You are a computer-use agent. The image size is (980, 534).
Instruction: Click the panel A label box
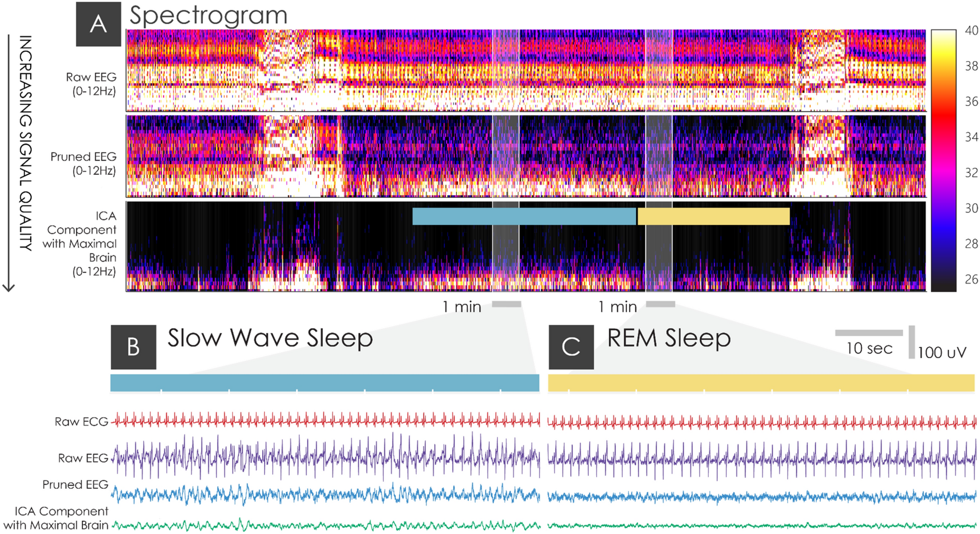click(98, 24)
